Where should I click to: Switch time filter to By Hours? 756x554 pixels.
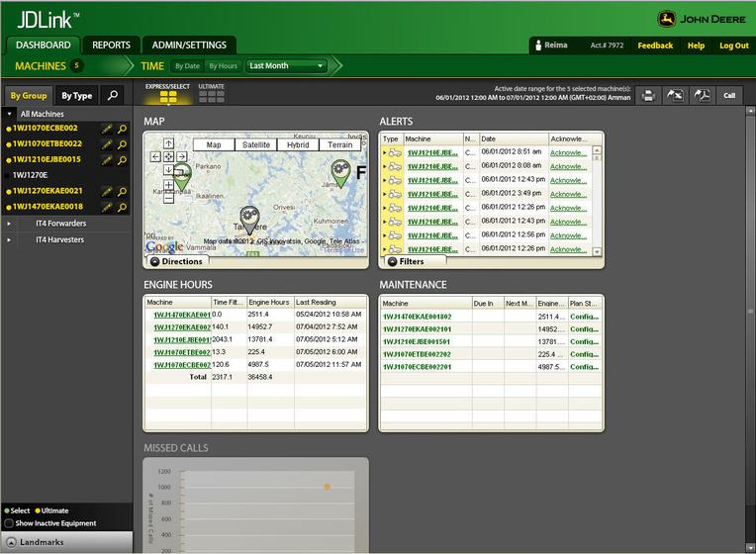[x=223, y=66]
